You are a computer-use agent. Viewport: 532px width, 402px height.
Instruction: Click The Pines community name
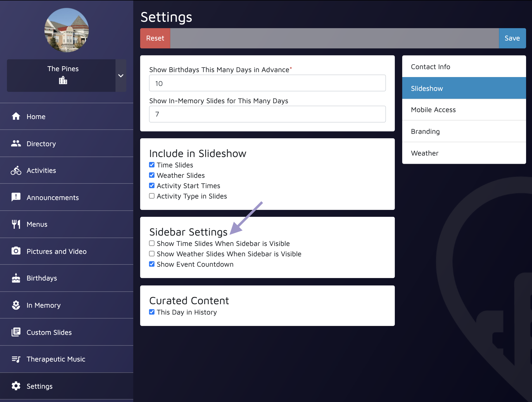tap(63, 69)
